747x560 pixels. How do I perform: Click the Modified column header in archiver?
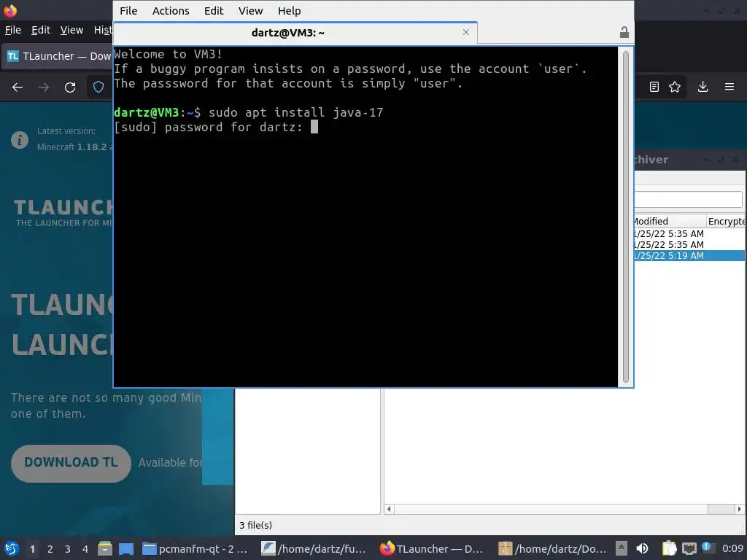tap(670, 221)
